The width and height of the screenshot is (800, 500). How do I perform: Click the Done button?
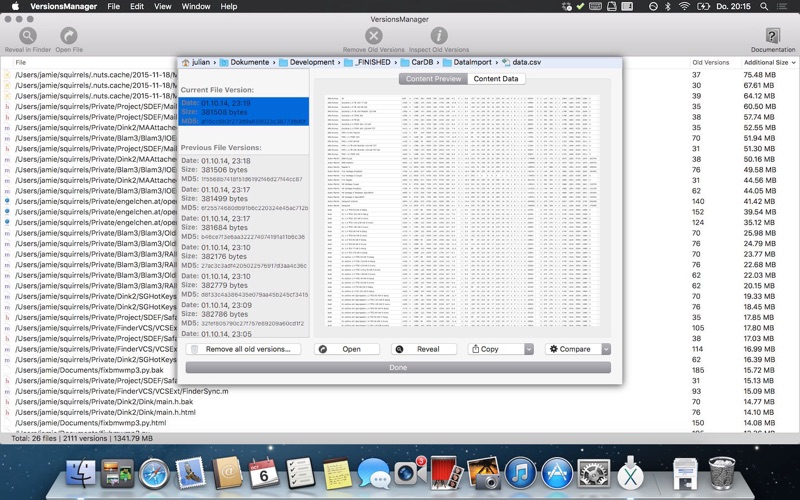398,367
